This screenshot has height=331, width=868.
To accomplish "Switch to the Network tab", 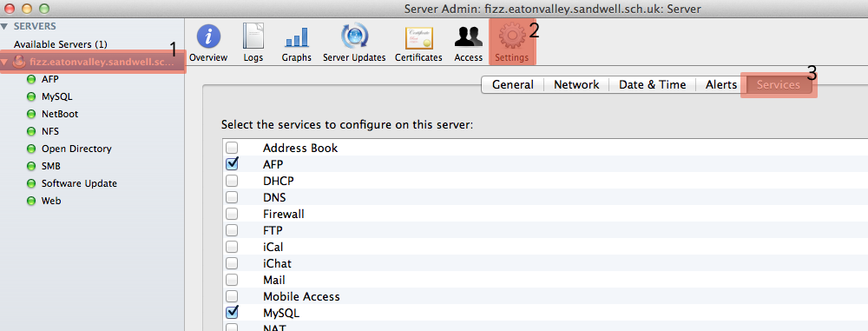I will pos(576,85).
